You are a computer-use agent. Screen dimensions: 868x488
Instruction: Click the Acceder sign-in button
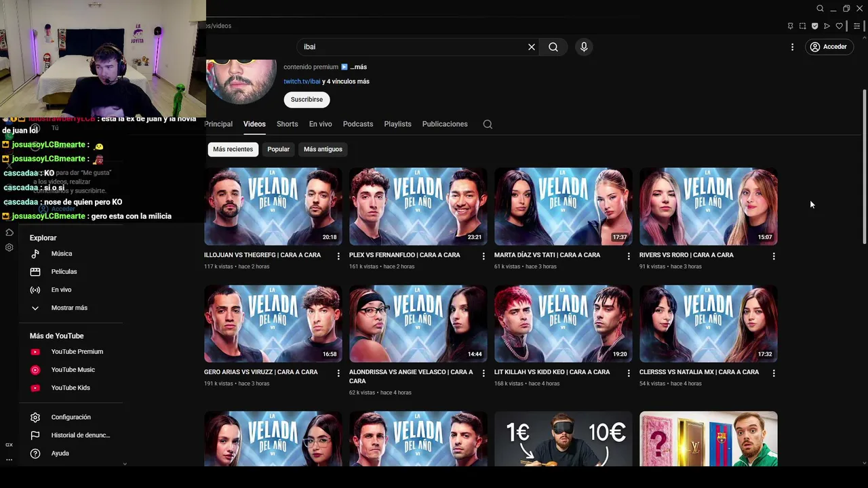click(828, 47)
